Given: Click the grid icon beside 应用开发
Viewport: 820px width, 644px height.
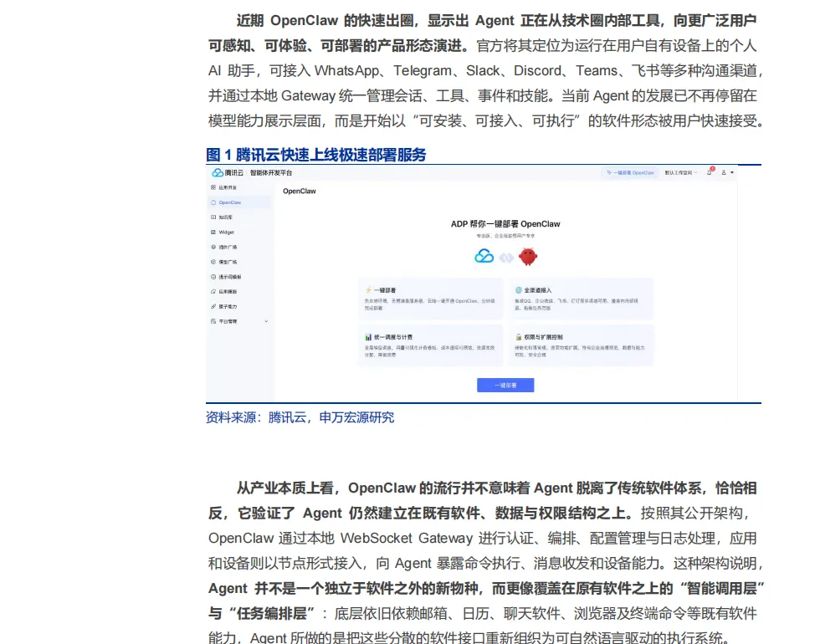Looking at the screenshot, I should 213,187.
